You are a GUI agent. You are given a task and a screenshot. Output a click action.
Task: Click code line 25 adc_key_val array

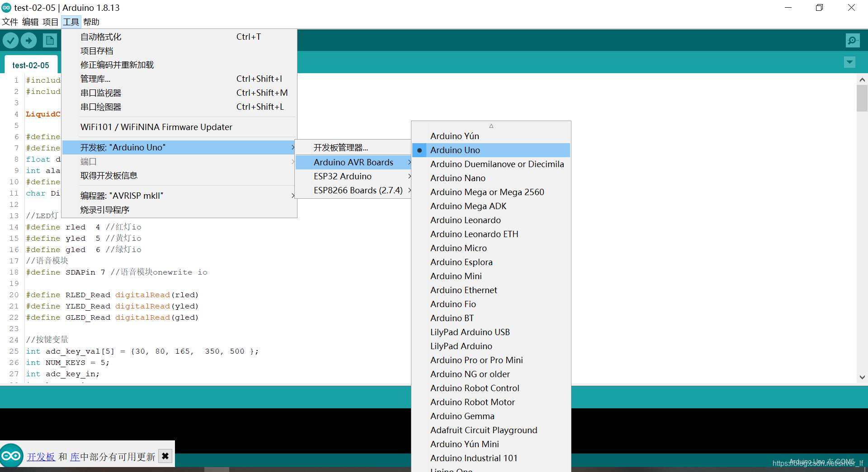pyautogui.click(x=142, y=351)
